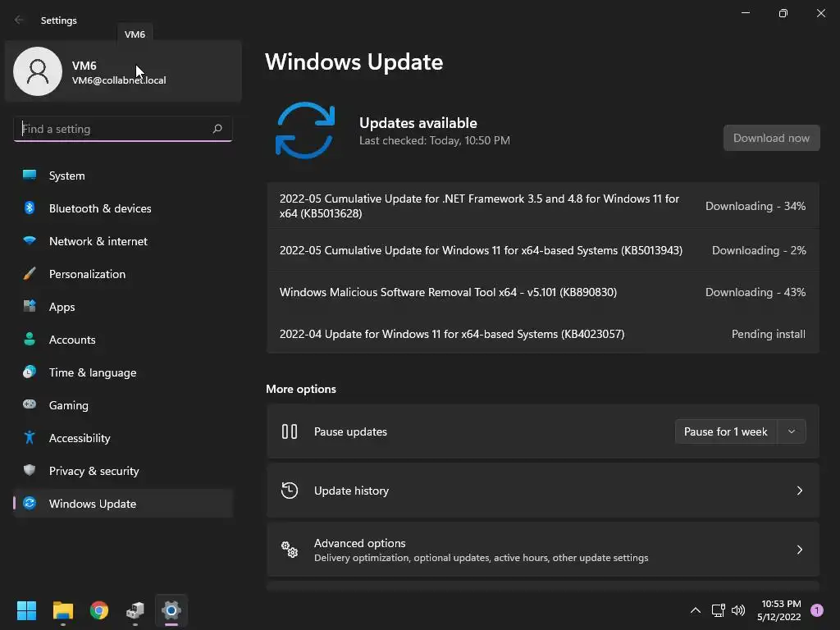This screenshot has height=630, width=840.
Task: Click the Downloading - 2% status
Action: [759, 250]
